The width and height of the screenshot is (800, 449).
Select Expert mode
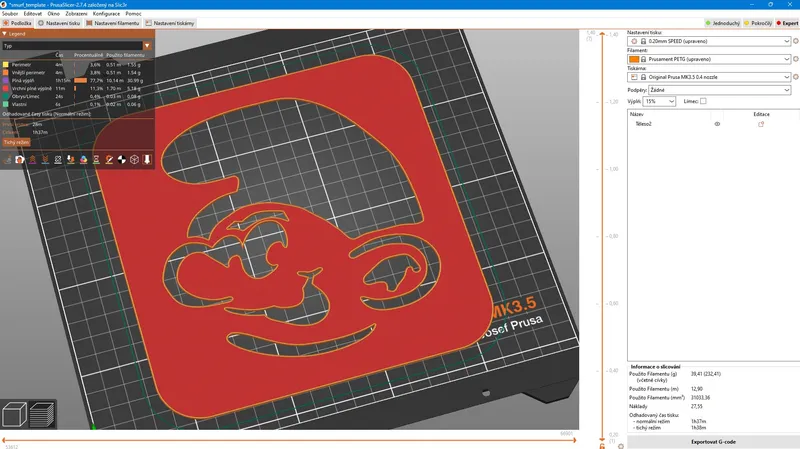[x=787, y=23]
